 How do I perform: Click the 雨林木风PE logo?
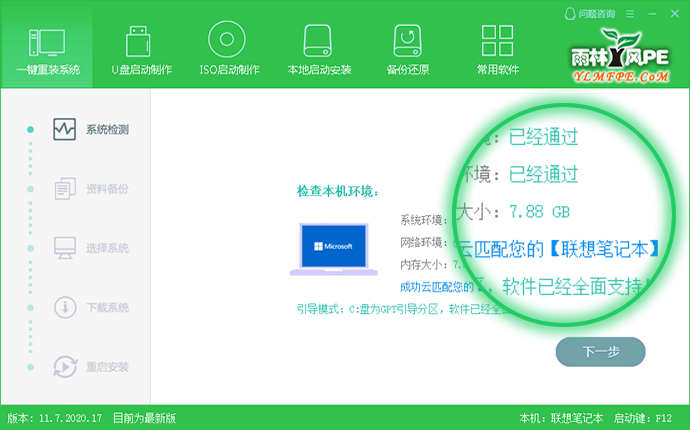(620, 56)
